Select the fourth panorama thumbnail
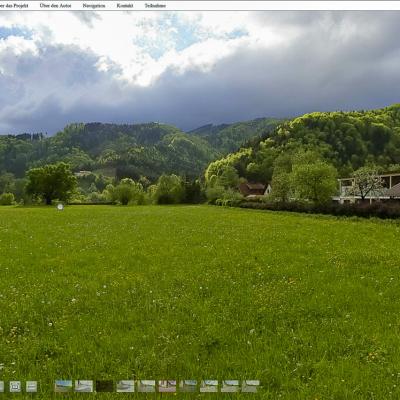This screenshot has width=400, height=400. 125,386
